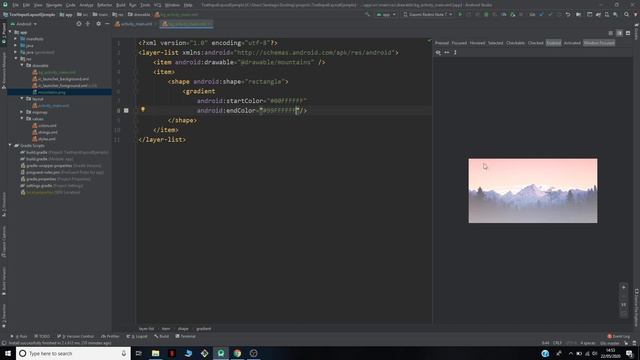Toggle the Checkable state
Screen dimensions: 640x360
tap(515, 43)
